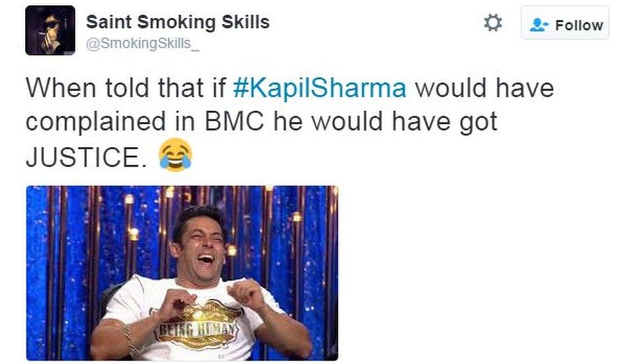Visit the @SmokingSkills_ handle link
Viewport: 644px width, 362px height.
[143, 43]
